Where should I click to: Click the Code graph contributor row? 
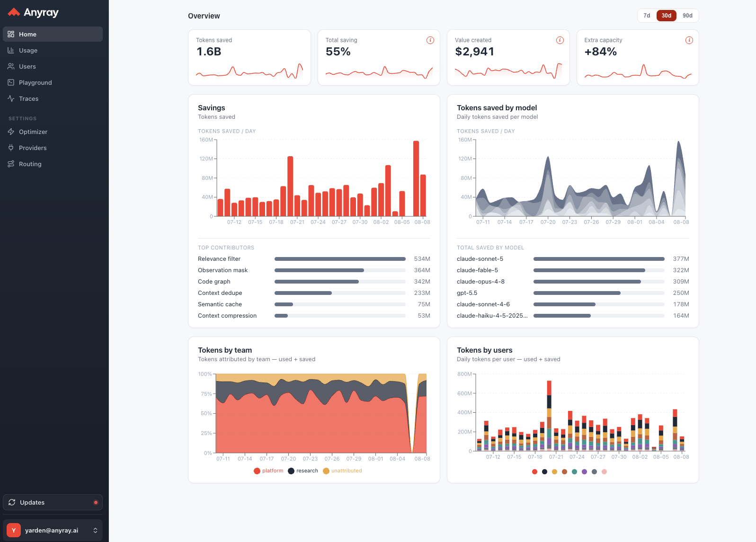coord(314,282)
